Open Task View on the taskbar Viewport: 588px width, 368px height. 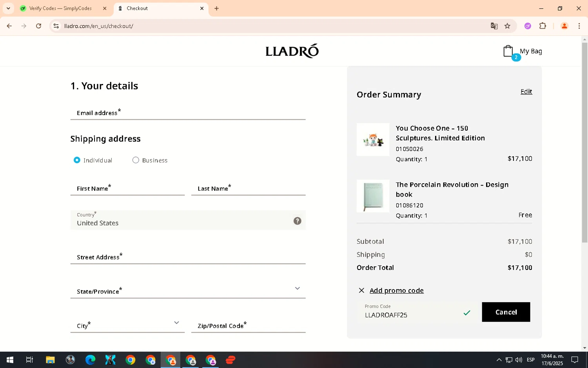click(x=29, y=360)
